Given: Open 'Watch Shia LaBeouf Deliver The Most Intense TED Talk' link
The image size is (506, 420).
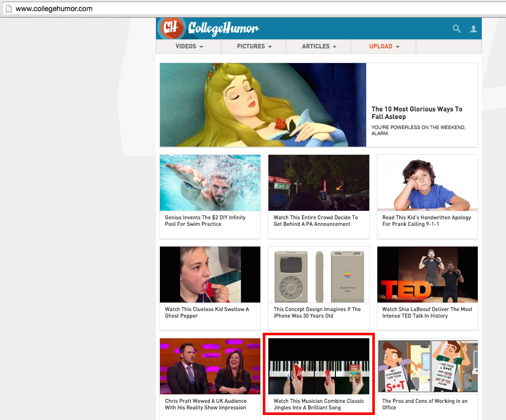Looking at the screenshot, I should 427,312.
